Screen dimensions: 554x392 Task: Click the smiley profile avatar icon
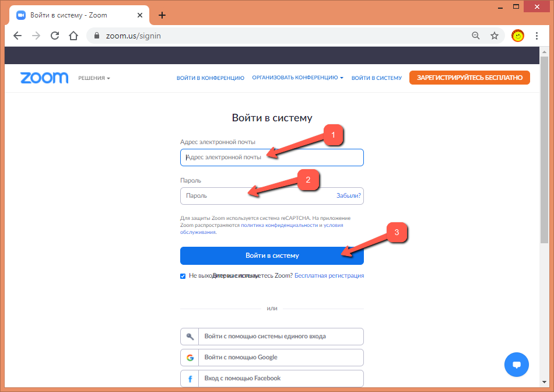[517, 36]
